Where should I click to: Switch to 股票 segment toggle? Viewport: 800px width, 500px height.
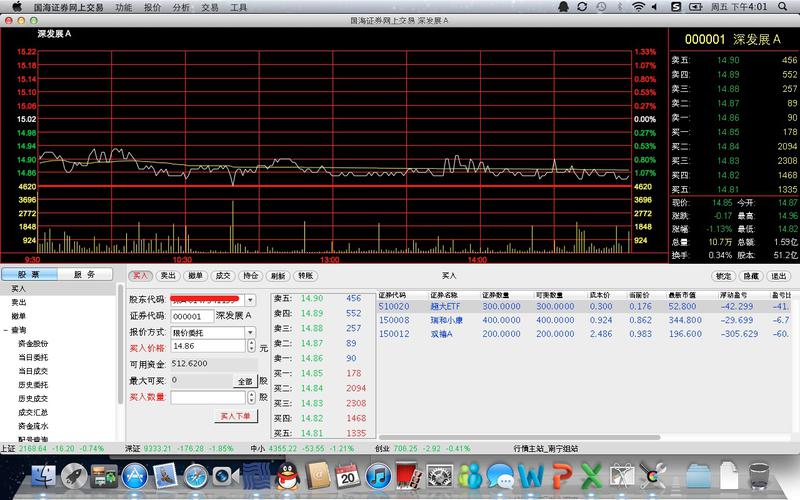click(x=30, y=274)
